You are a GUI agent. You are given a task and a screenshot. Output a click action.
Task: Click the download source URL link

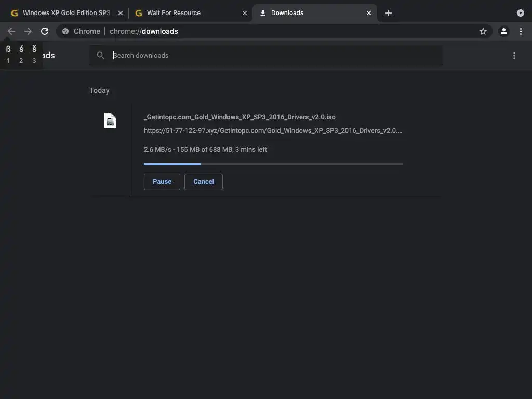[273, 130]
